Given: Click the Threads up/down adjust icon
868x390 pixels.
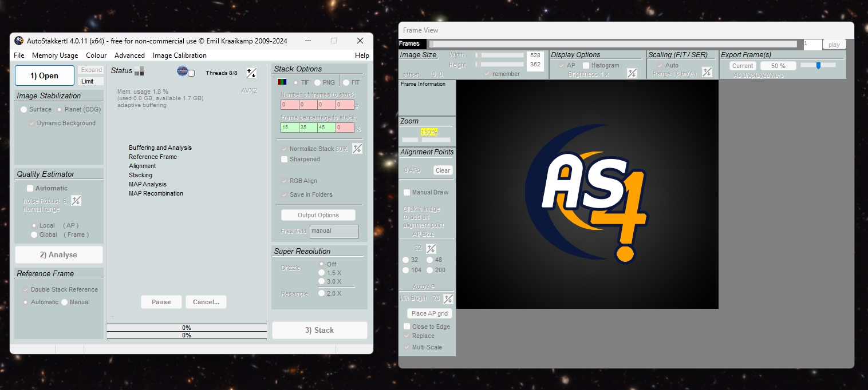Looking at the screenshot, I should tap(251, 73).
